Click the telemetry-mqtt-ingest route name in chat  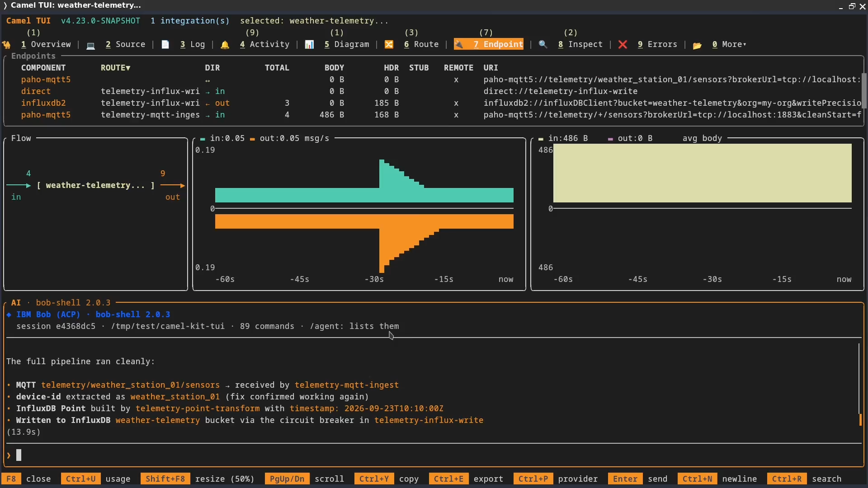pos(347,385)
